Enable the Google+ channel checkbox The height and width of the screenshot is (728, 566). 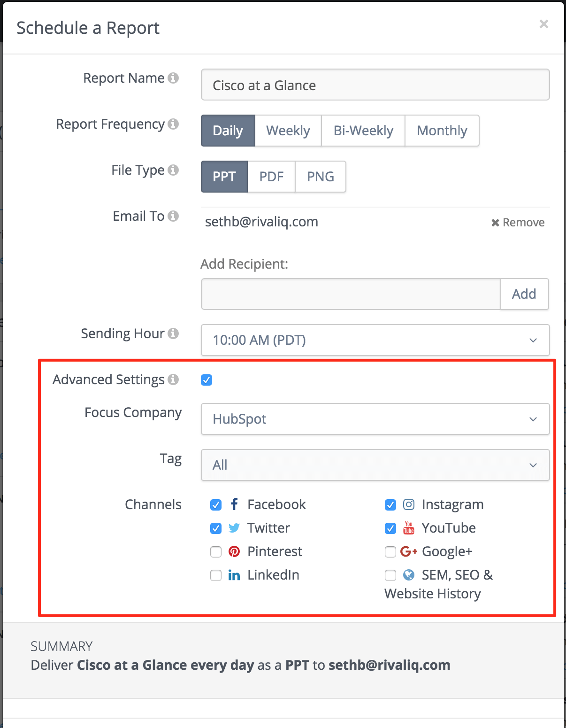(390, 552)
